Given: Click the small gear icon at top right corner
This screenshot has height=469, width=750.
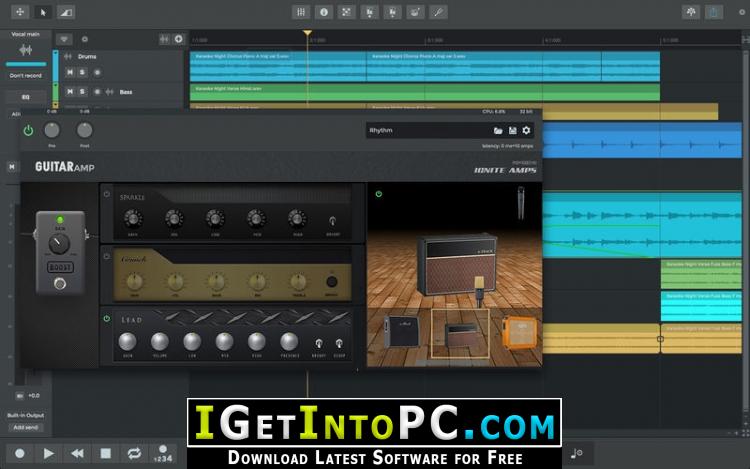Looking at the screenshot, I should [x=742, y=12].
